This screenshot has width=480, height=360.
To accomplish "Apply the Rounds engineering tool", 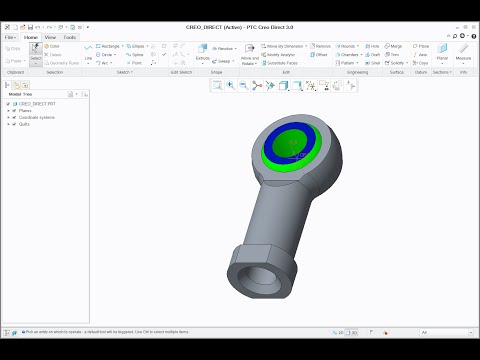I will pyautogui.click(x=345, y=46).
